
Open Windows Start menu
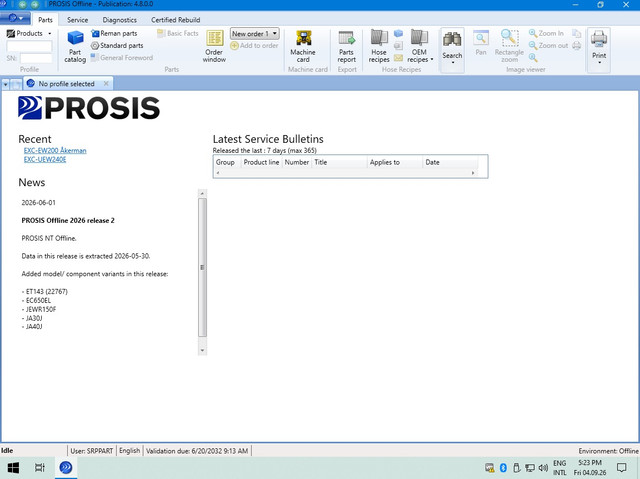[13, 468]
